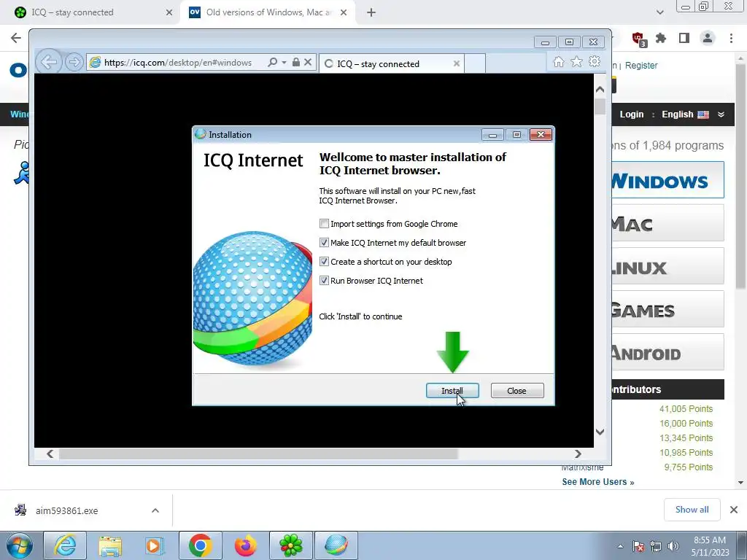The image size is (747, 560).
Task: Click the 41,005 Points entry
Action: pos(686,409)
